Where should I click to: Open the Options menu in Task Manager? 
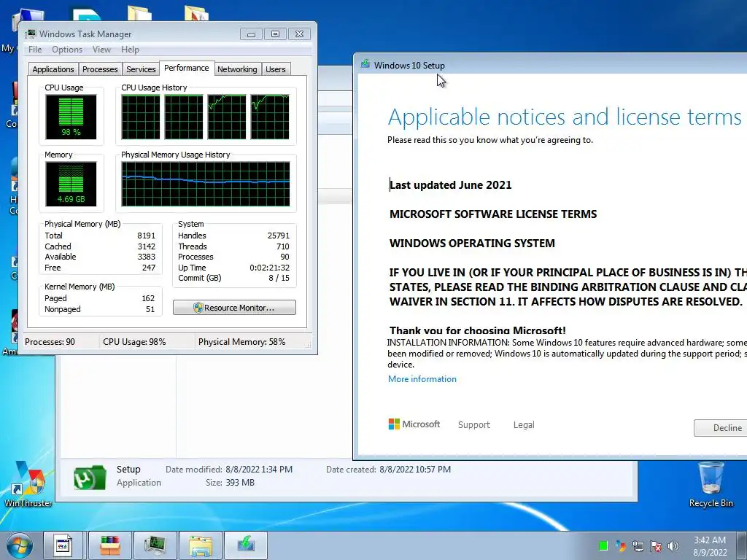(67, 50)
